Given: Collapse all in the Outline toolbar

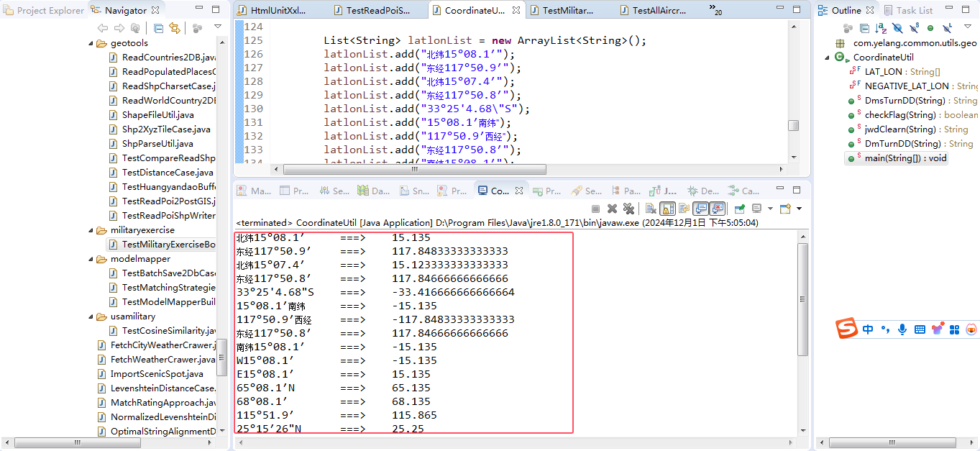Looking at the screenshot, I should (x=864, y=28).
